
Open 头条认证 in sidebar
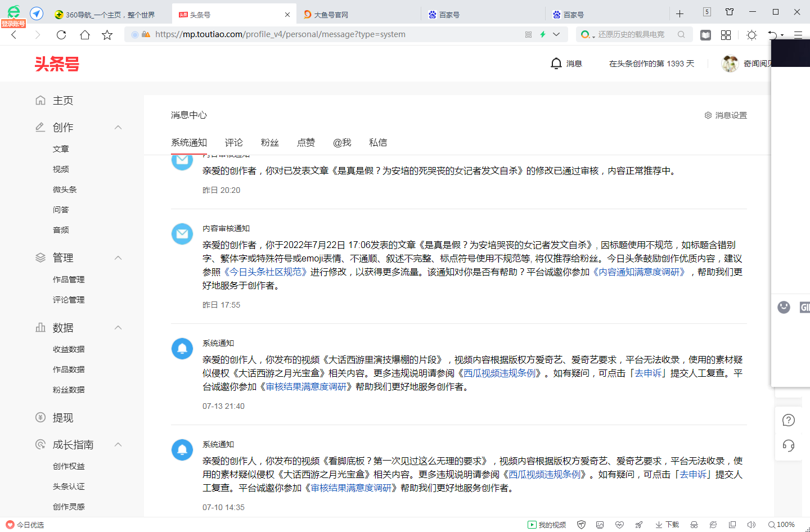point(69,486)
